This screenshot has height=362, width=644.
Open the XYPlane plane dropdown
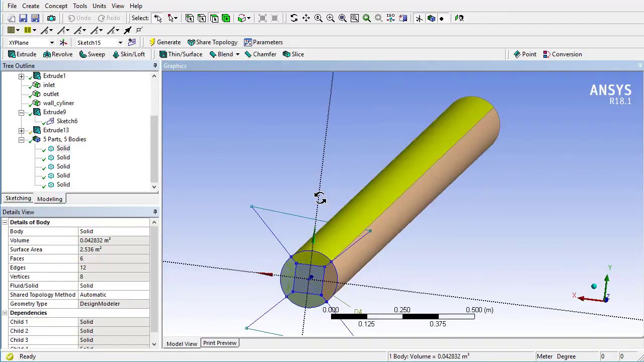point(51,43)
